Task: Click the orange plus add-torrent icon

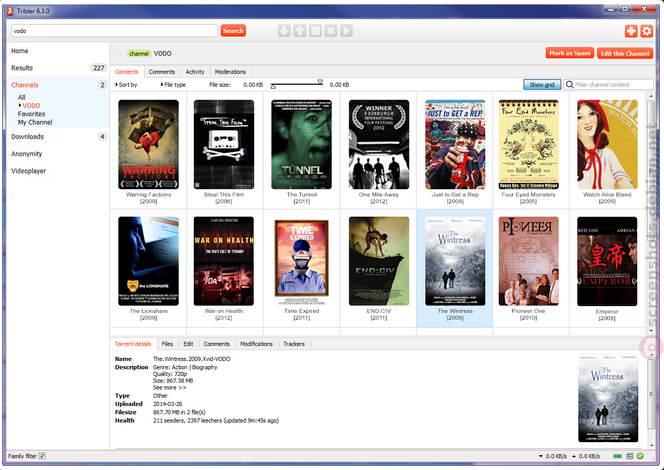Action: tap(631, 31)
